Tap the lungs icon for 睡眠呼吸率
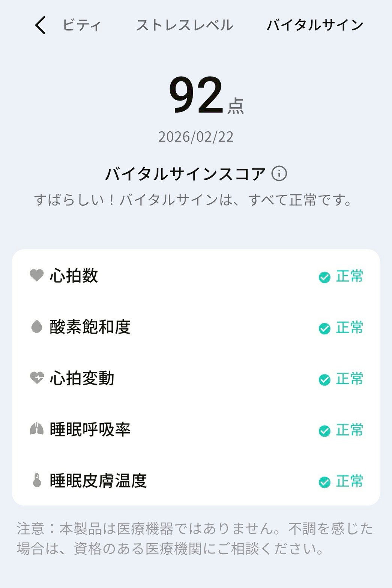This screenshot has width=392, height=588. point(37,429)
